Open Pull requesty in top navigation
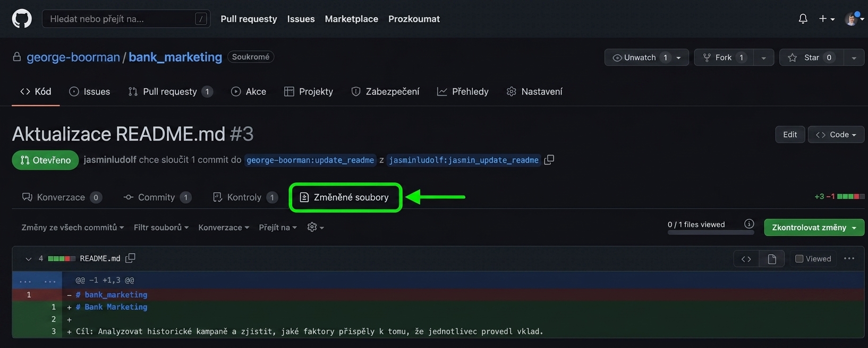Screen dimensions: 868x348 (x=249, y=19)
